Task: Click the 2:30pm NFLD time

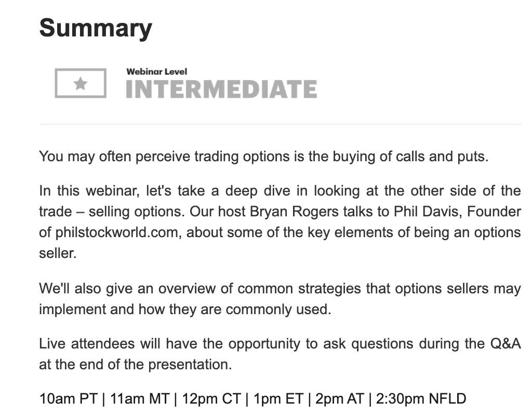Action: [x=421, y=399]
